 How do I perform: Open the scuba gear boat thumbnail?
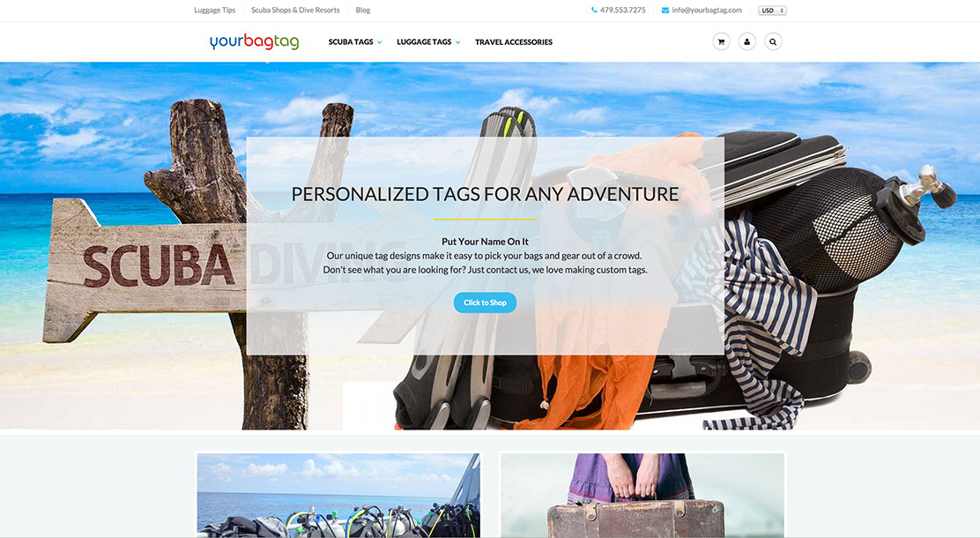338,495
